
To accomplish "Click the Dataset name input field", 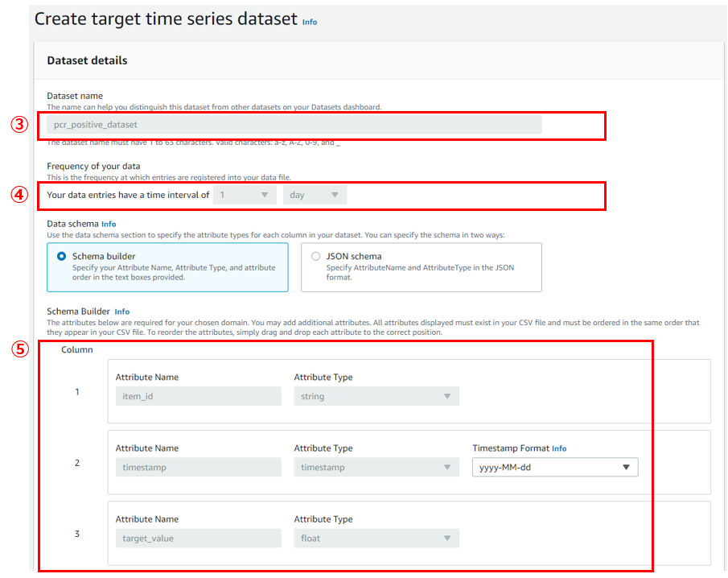I will (294, 125).
